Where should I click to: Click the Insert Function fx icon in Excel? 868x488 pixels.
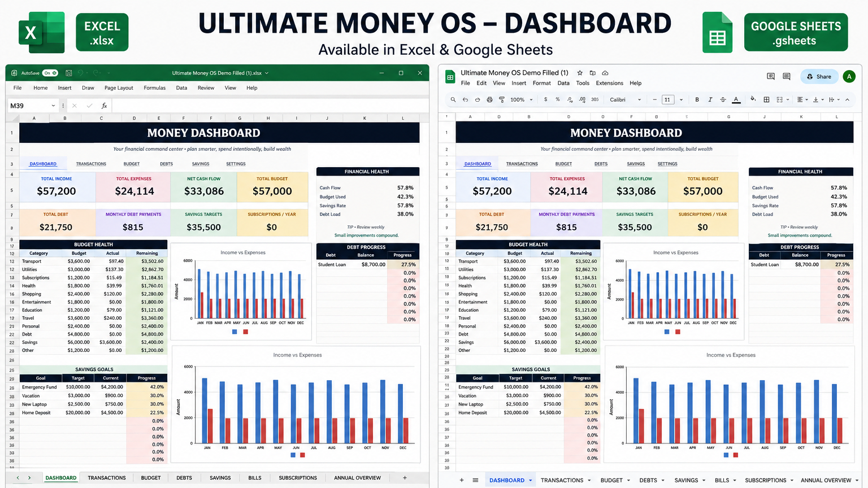pyautogui.click(x=104, y=106)
